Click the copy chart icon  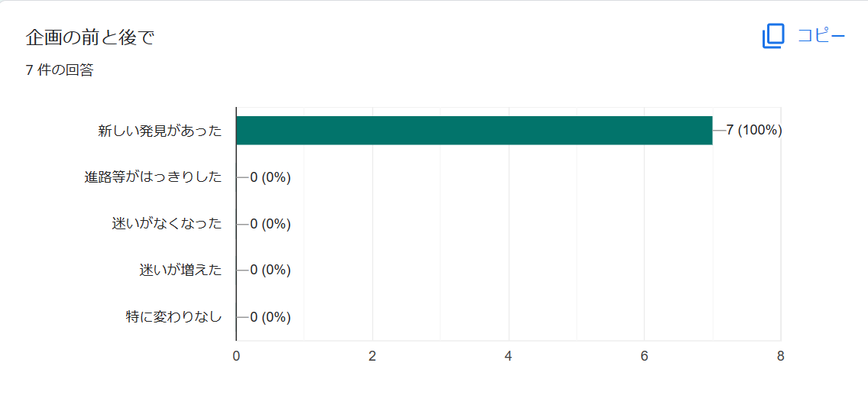773,36
